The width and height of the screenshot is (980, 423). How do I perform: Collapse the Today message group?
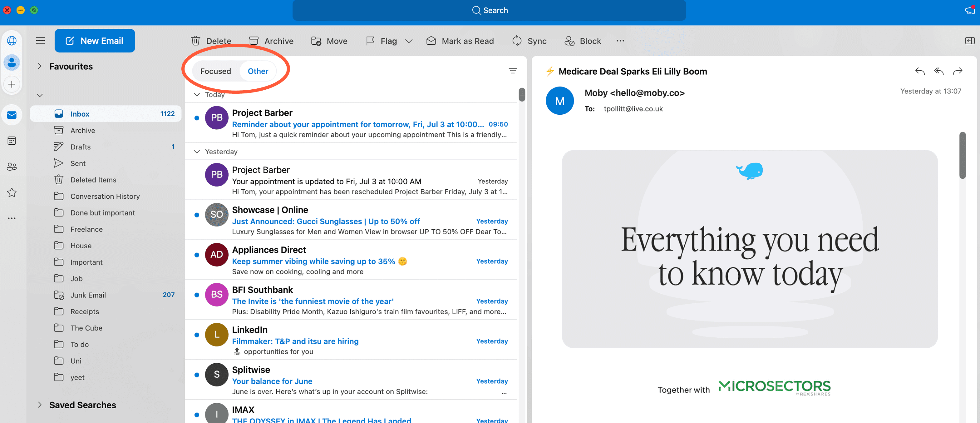pos(197,94)
